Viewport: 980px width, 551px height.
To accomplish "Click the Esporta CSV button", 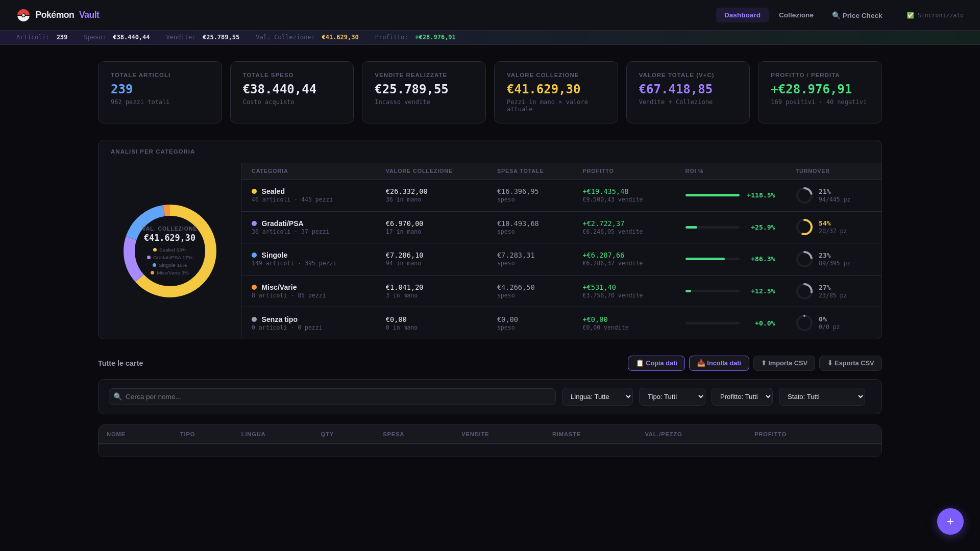I will [850, 363].
